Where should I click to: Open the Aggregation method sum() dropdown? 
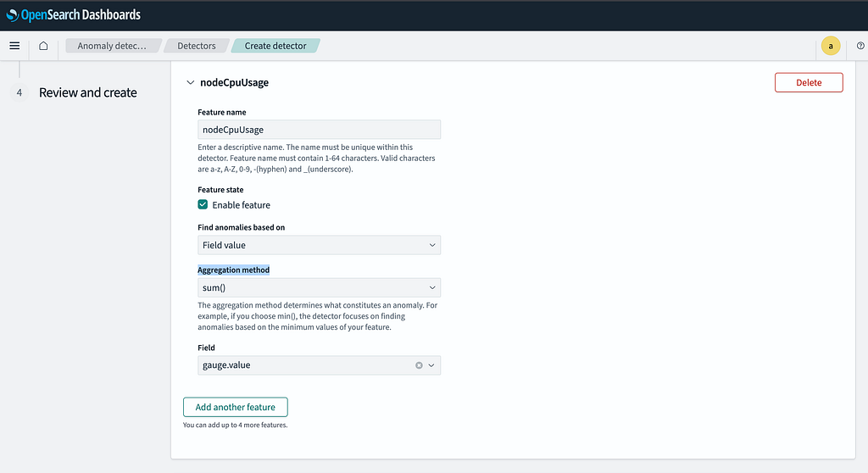(x=319, y=288)
